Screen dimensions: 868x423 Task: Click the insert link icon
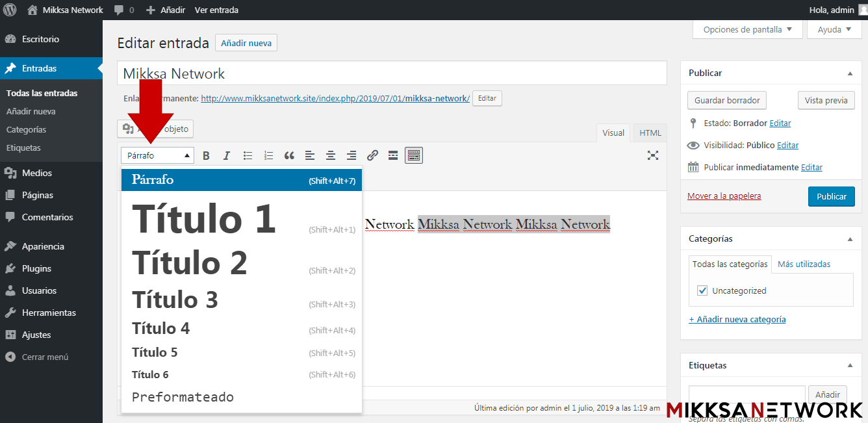click(372, 156)
